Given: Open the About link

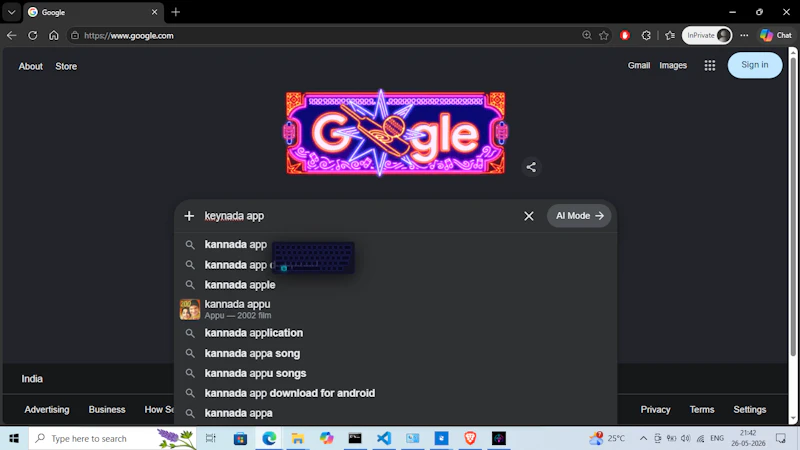Looking at the screenshot, I should [x=31, y=66].
